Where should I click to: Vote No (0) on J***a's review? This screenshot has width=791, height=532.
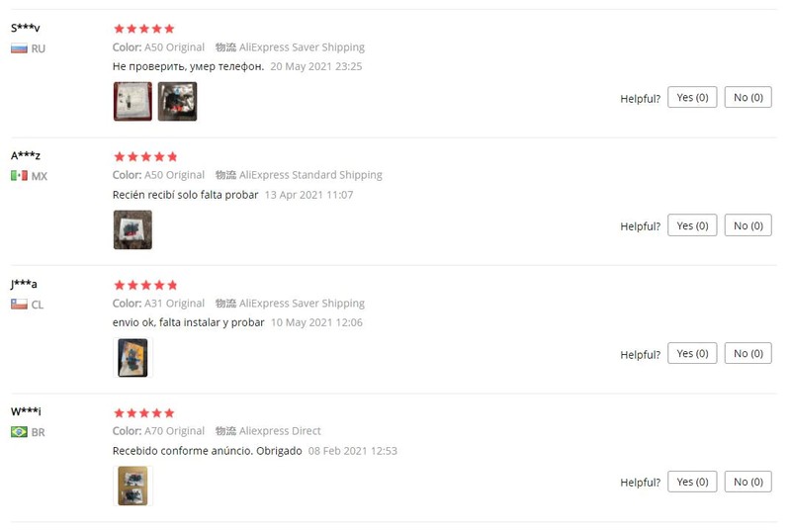(x=748, y=353)
